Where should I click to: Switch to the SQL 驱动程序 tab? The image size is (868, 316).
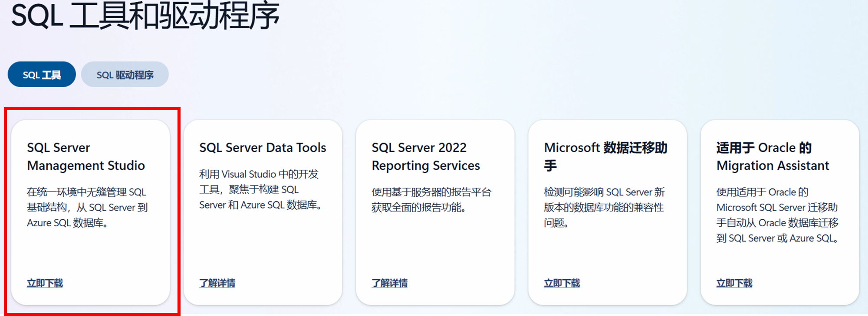pyautogui.click(x=125, y=75)
